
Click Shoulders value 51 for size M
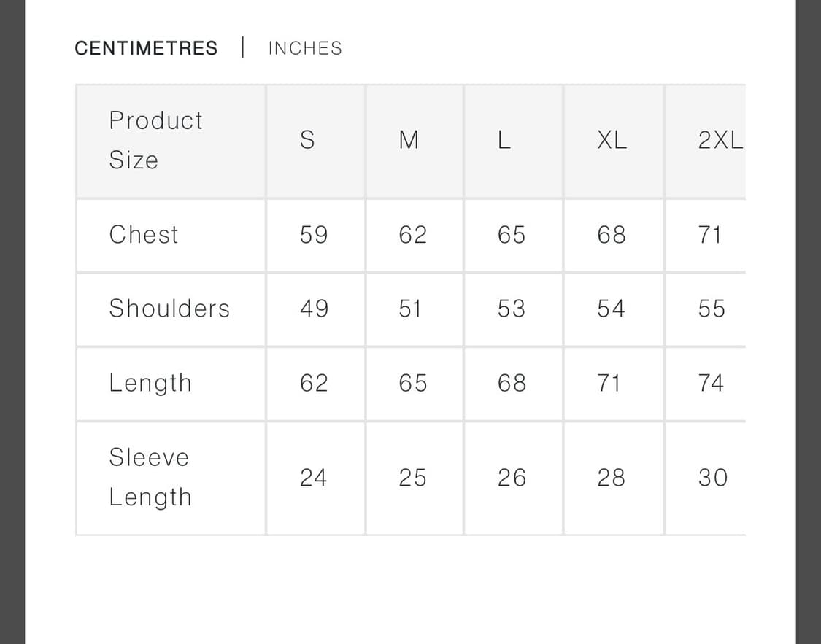[410, 309]
